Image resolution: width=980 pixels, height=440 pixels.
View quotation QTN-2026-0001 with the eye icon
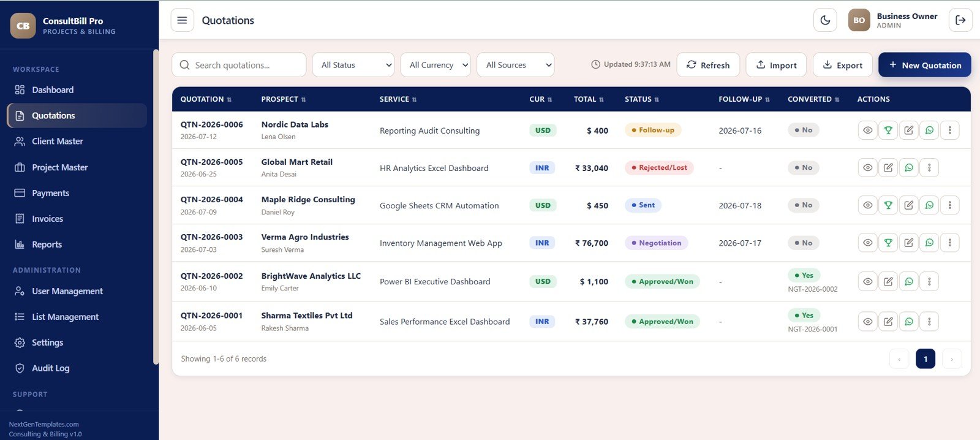[868, 321]
